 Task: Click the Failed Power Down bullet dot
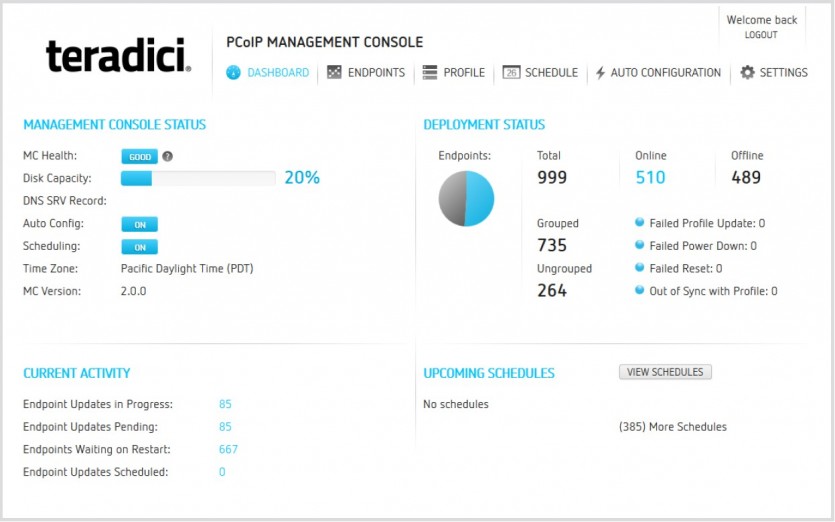(x=640, y=245)
